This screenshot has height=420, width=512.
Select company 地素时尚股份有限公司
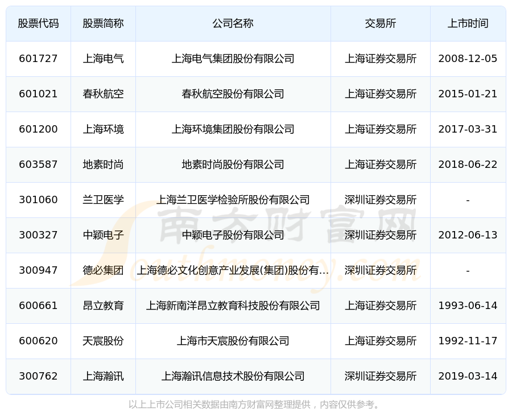coord(233,164)
